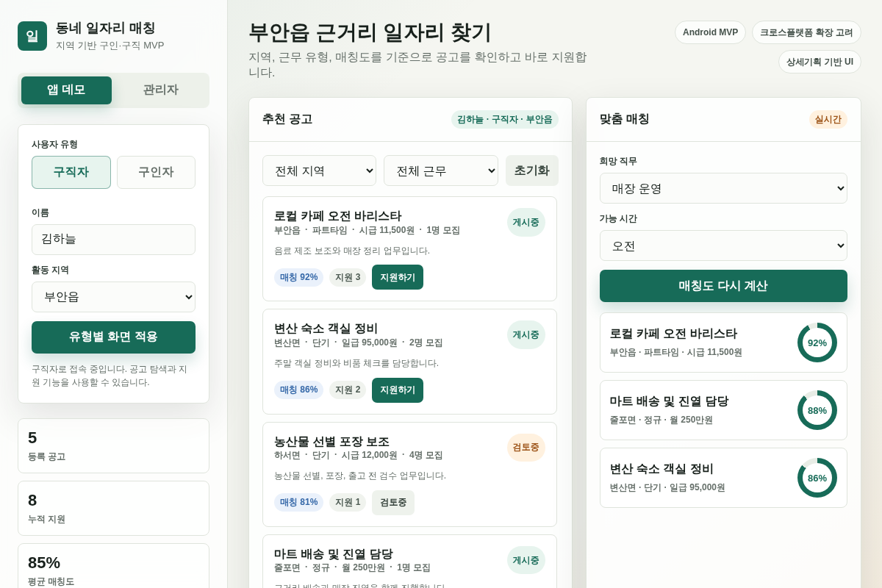The height and width of the screenshot is (588, 882).
Task: Open the 활동 지역 dropdown set to 부안읍
Action: point(113,297)
